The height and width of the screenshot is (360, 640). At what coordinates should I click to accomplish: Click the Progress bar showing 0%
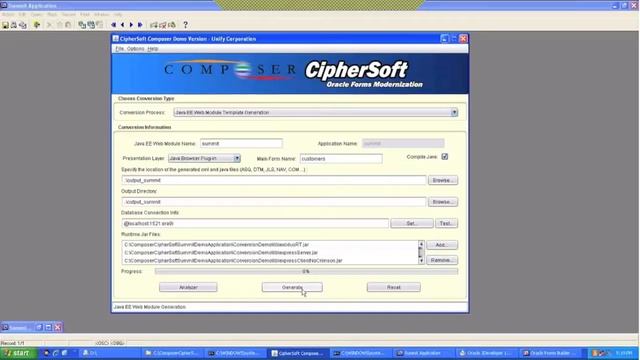[306, 271]
